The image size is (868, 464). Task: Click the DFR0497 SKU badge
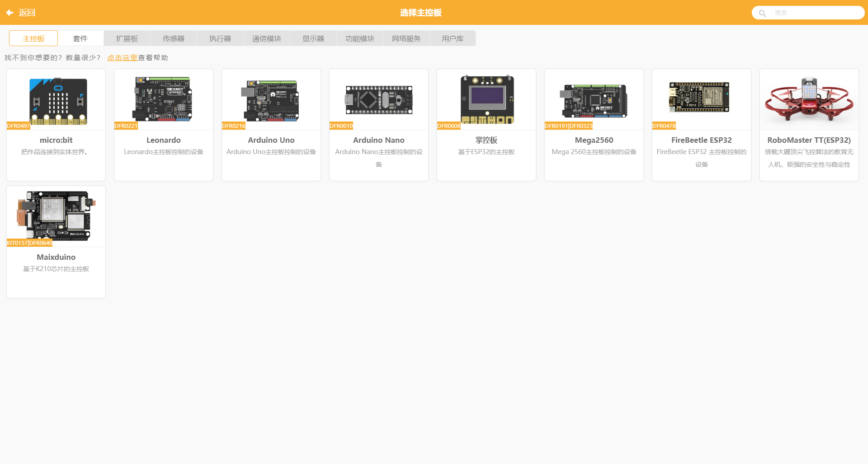[x=19, y=126]
